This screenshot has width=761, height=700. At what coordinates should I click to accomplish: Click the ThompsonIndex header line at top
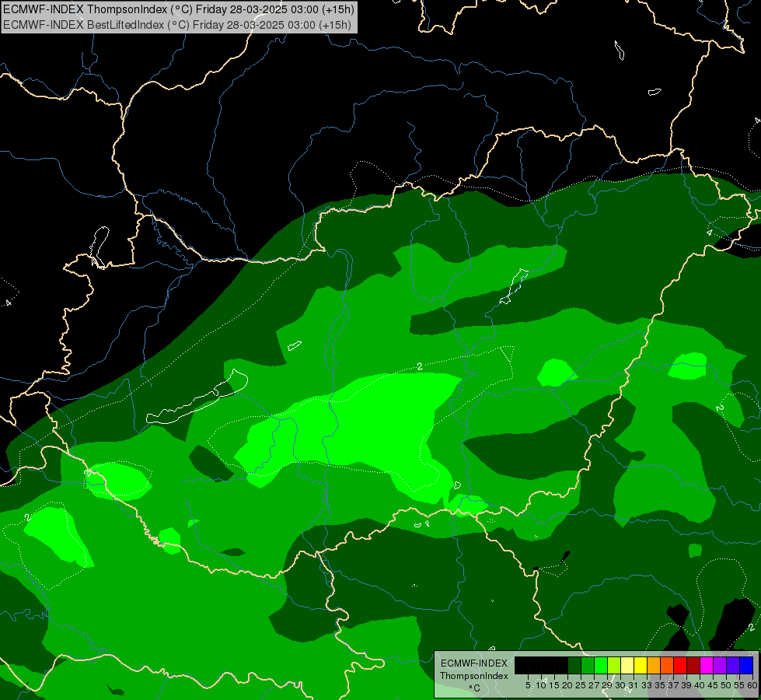[179, 9]
